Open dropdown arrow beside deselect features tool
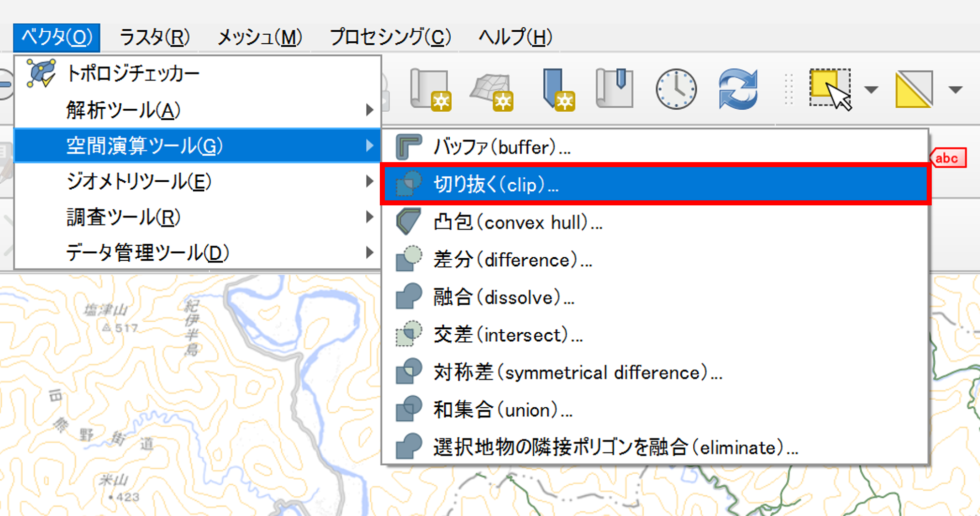980x516 pixels. 955,90
